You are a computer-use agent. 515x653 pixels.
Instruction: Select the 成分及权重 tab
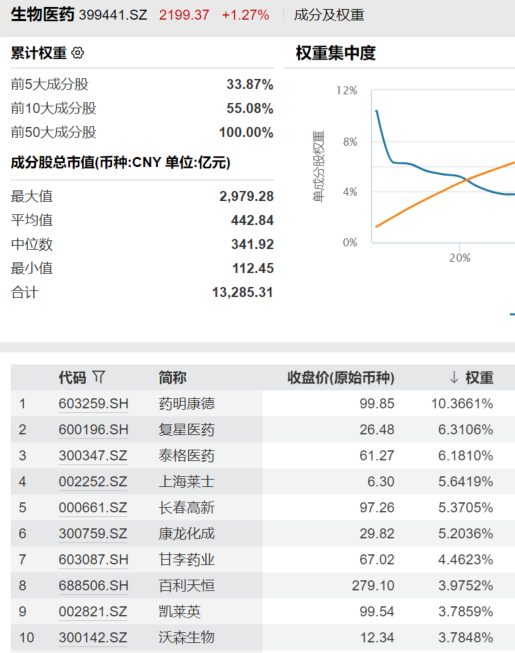[x=329, y=15]
